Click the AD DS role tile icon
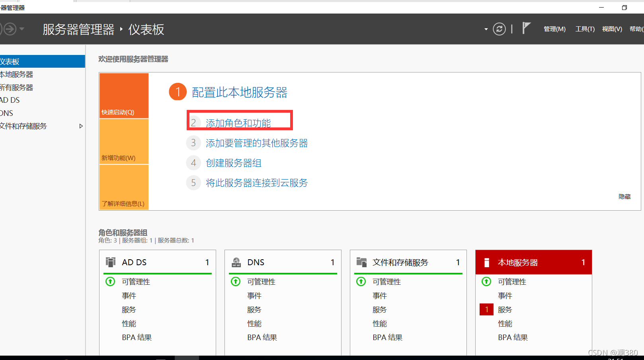 (x=110, y=262)
